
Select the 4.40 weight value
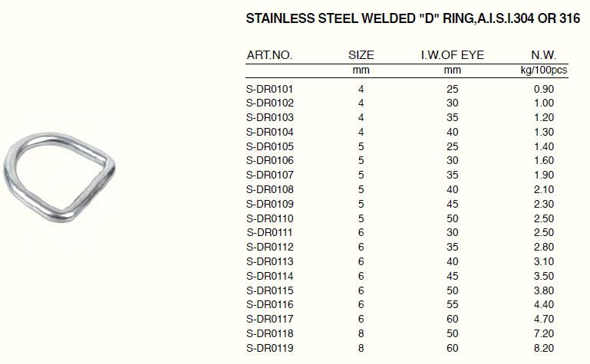543,305
